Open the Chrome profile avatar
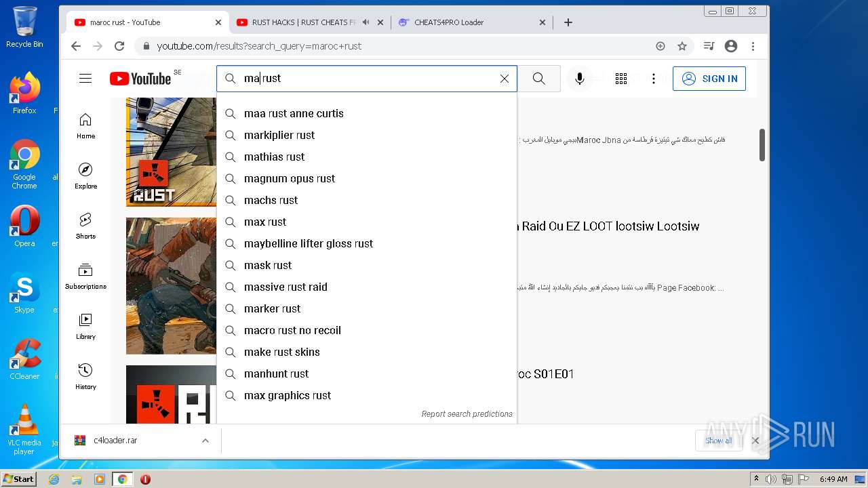The height and width of the screenshot is (488, 868). click(x=731, y=46)
